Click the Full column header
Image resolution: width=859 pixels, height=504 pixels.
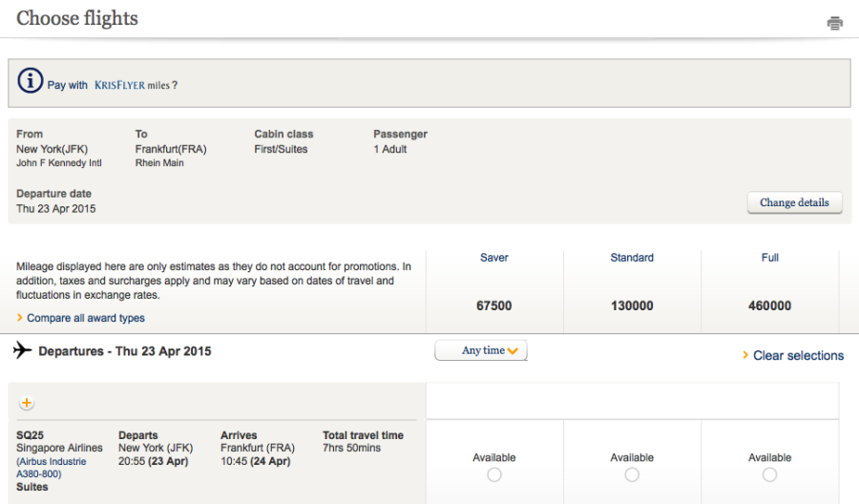770,258
